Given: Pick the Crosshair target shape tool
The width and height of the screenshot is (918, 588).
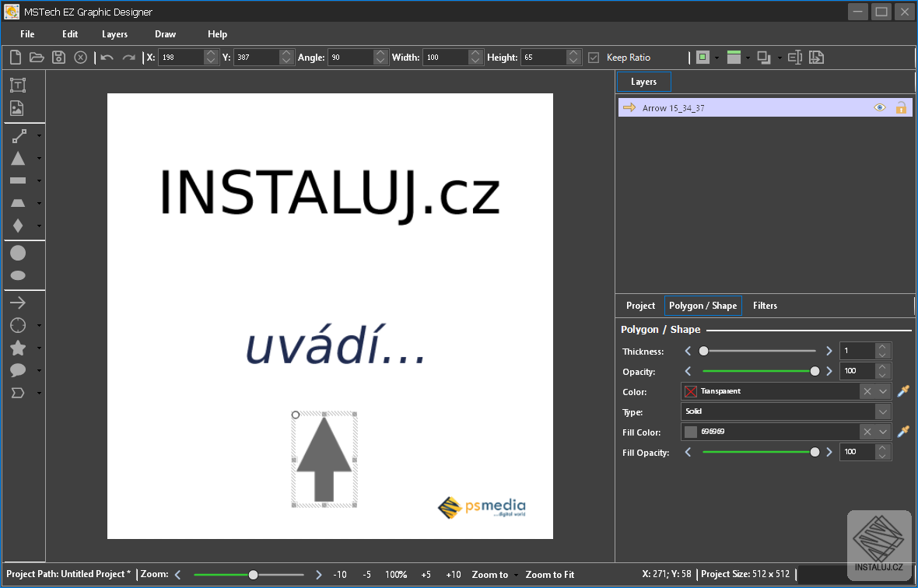Looking at the screenshot, I should [x=18, y=325].
